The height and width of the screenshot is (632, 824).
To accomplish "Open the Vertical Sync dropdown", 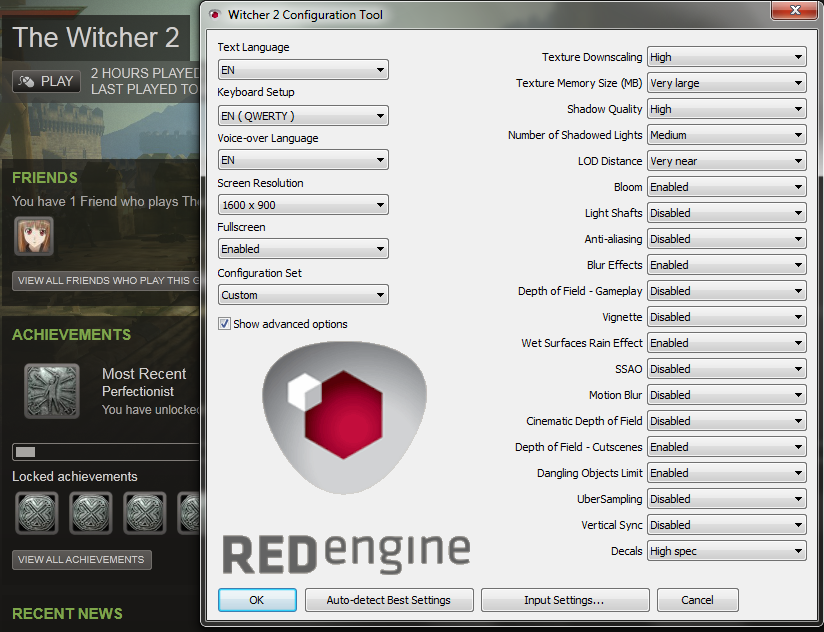I will (727, 525).
